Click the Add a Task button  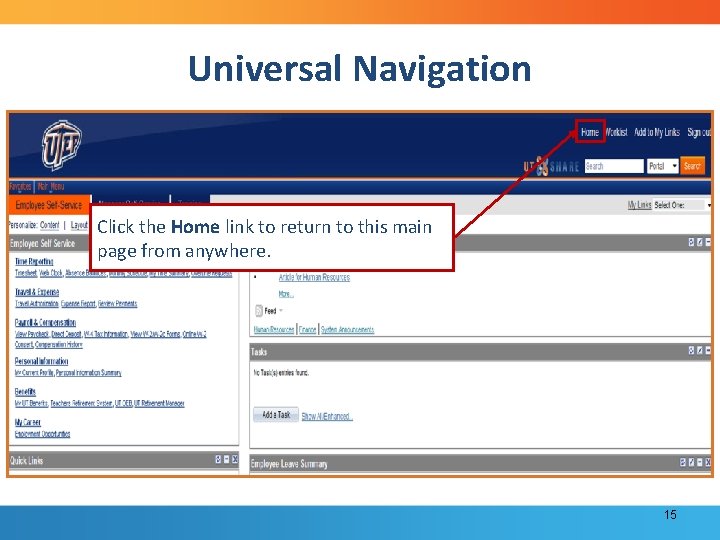pyautogui.click(x=276, y=415)
